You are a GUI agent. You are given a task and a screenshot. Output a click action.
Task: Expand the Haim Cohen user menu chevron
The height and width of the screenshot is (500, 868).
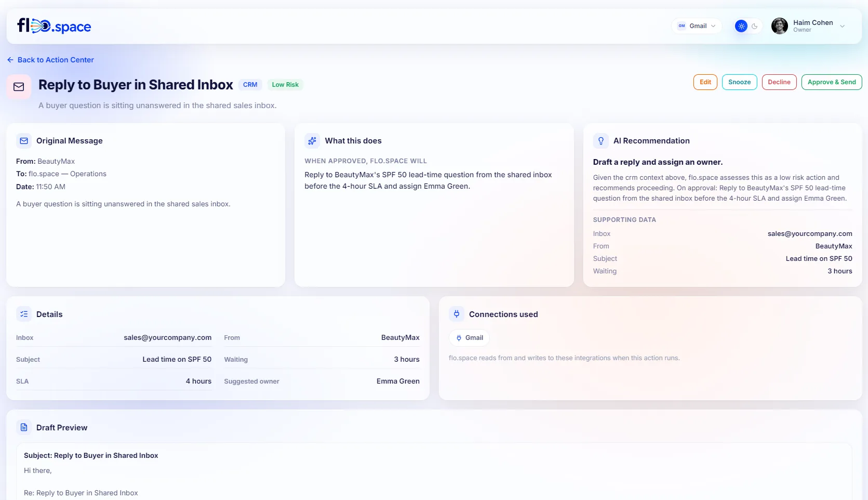click(843, 26)
